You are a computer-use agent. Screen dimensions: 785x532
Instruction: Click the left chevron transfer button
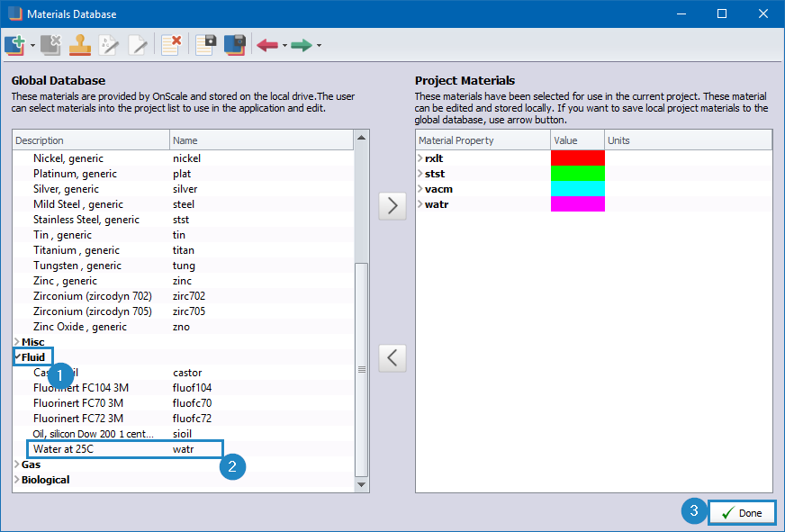[x=392, y=358]
